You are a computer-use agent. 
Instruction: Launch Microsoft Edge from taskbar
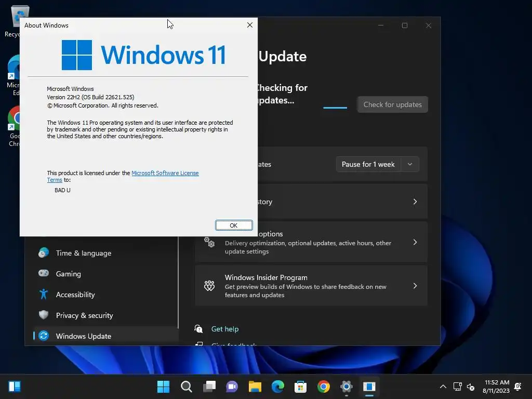tap(278, 387)
